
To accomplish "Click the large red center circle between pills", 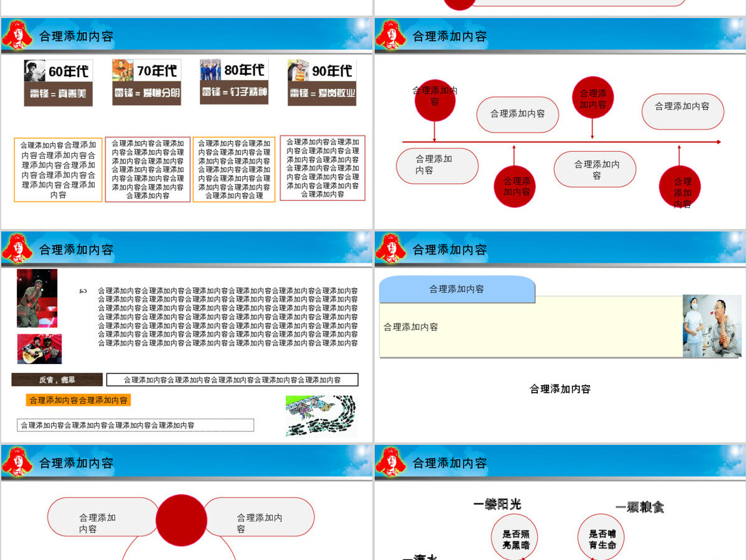I will click(181, 520).
